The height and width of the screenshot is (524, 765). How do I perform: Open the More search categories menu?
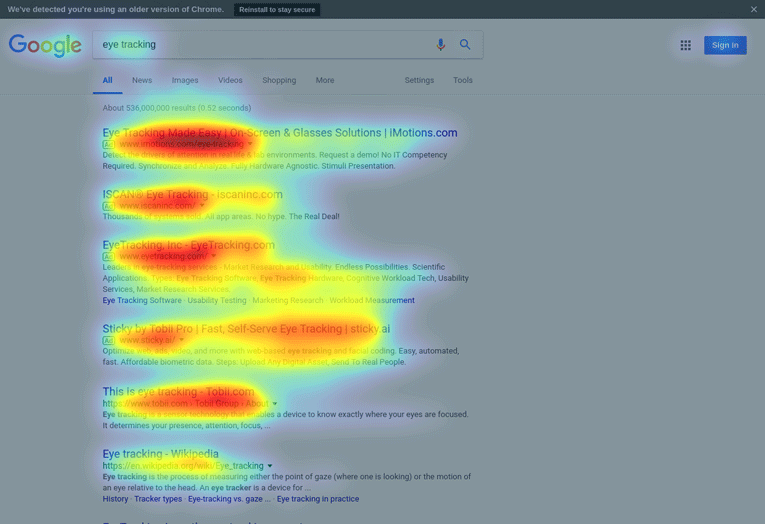pyautogui.click(x=325, y=80)
